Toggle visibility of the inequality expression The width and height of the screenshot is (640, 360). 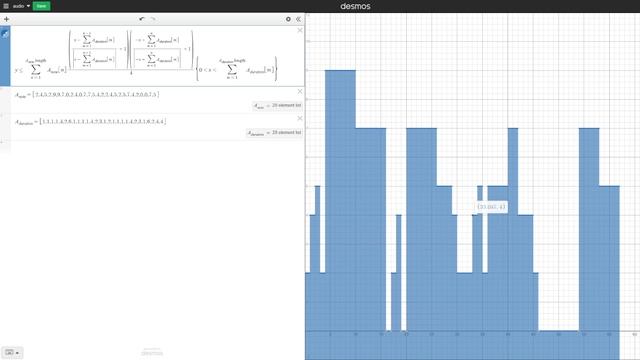[5, 34]
